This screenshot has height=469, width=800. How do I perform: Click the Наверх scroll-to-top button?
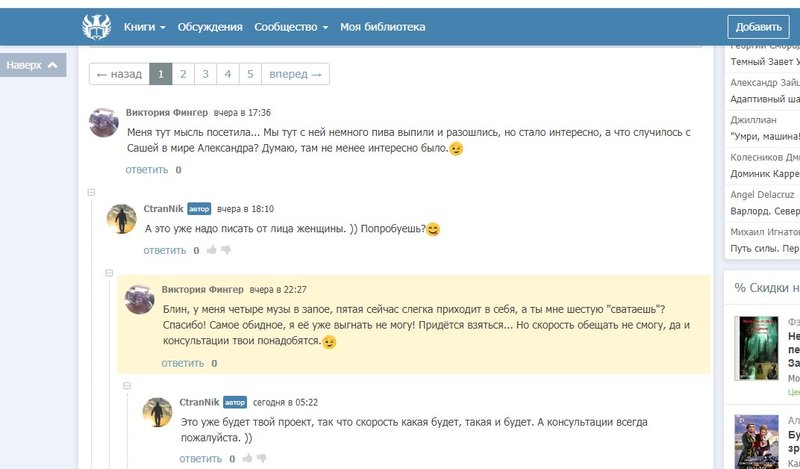pos(36,65)
